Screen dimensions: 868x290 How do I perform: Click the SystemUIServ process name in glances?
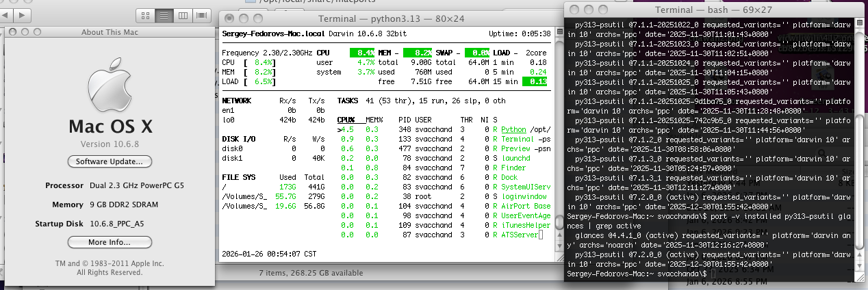coord(526,187)
